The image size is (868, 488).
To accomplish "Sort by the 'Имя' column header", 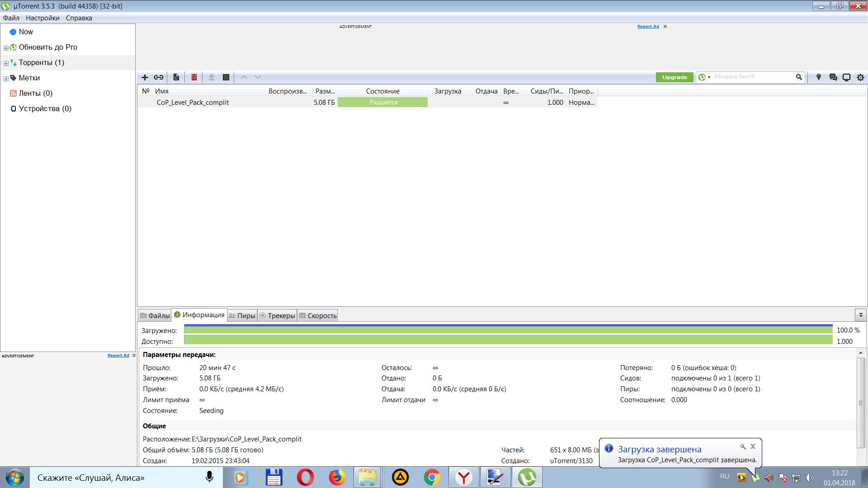I will pyautogui.click(x=208, y=91).
